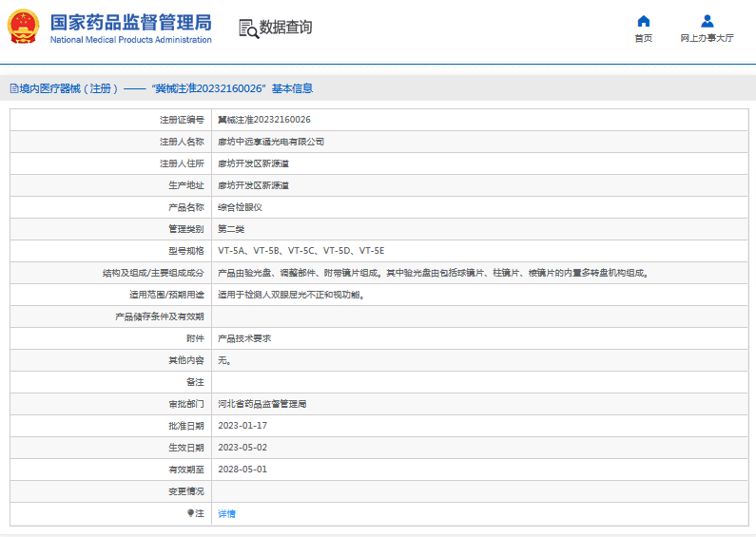The height and width of the screenshot is (537, 756).
Task: Go to 首页 home icon
Action: [643, 21]
